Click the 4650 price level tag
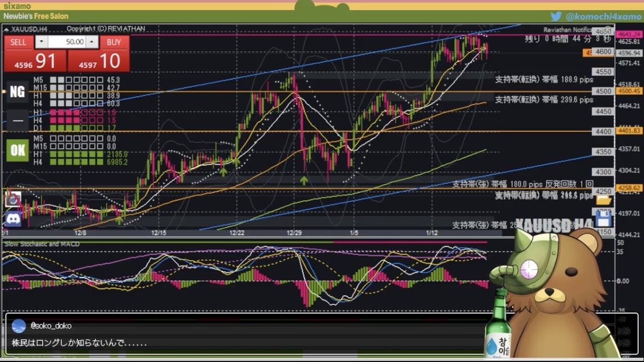Image resolution: width=644 pixels, height=362 pixels. 602,32
